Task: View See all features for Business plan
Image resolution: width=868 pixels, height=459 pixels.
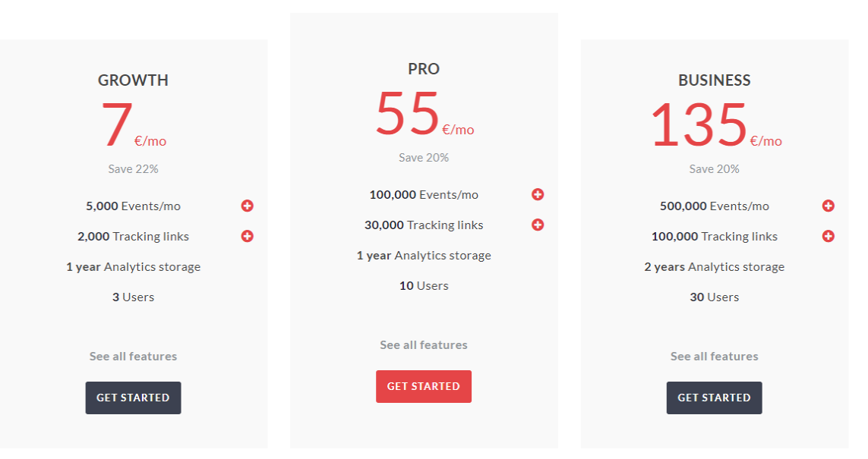Action: pos(714,357)
